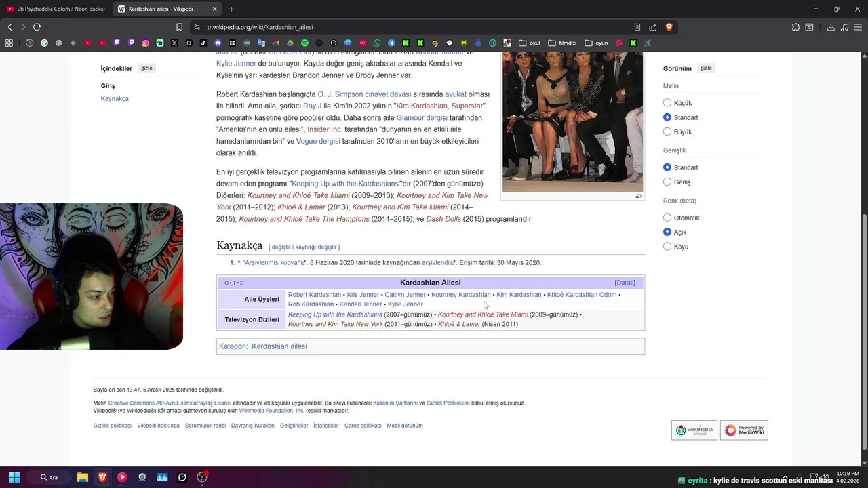Select the Otomatik color mode
Screen dimensions: 868x488
coord(667,218)
